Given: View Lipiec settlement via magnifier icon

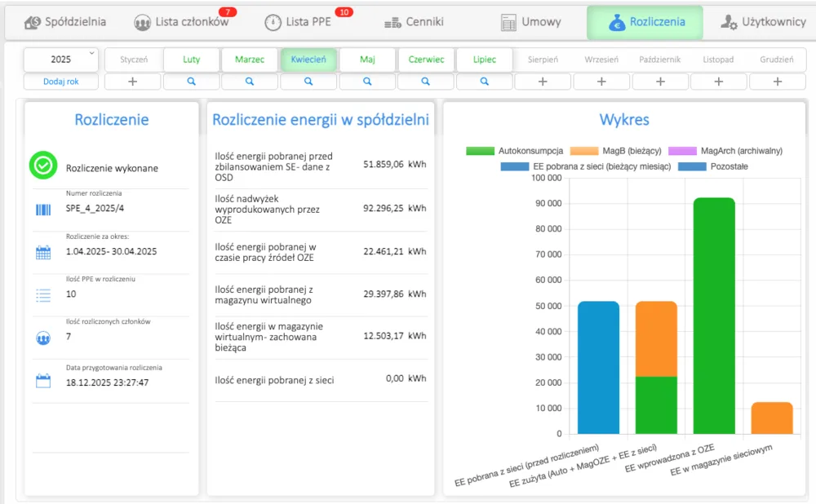Looking at the screenshot, I should point(485,82).
